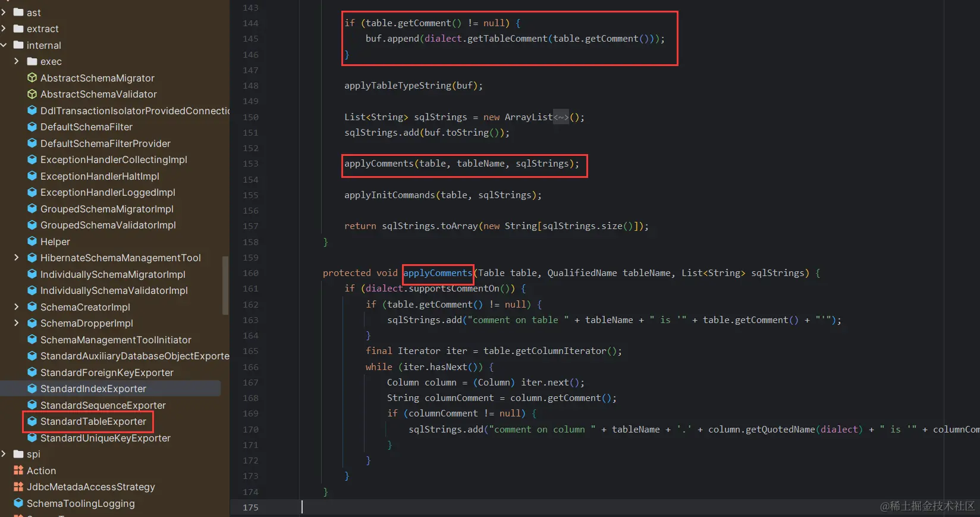Click ExceptionHandlerLoggedImpl class icon
This screenshot has width=980, height=517.
pos(32,192)
